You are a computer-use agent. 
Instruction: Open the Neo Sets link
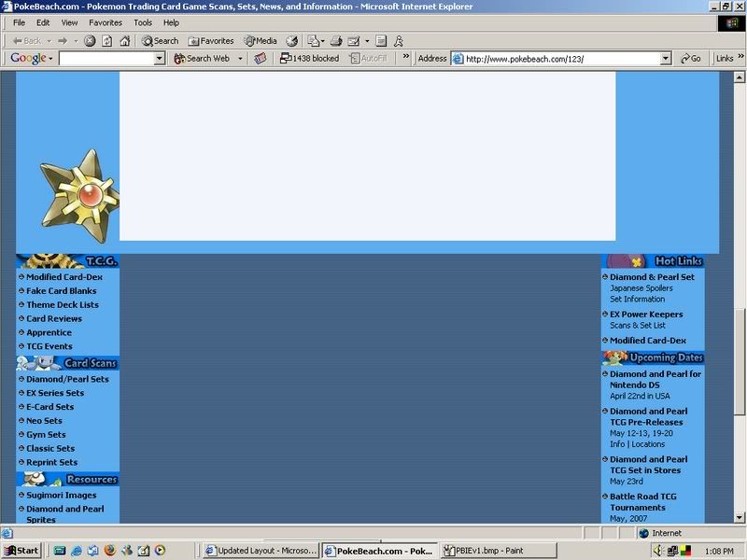[x=44, y=420]
